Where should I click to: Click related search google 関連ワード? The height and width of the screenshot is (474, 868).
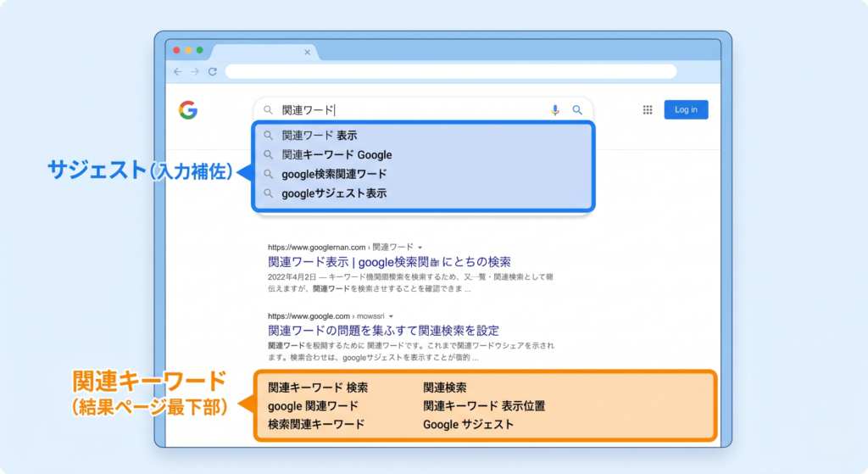coord(313,406)
